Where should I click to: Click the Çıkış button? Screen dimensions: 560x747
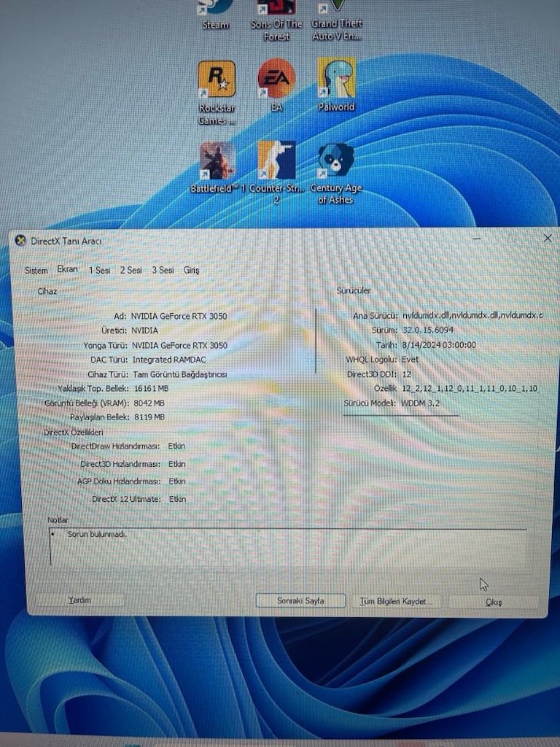click(494, 602)
